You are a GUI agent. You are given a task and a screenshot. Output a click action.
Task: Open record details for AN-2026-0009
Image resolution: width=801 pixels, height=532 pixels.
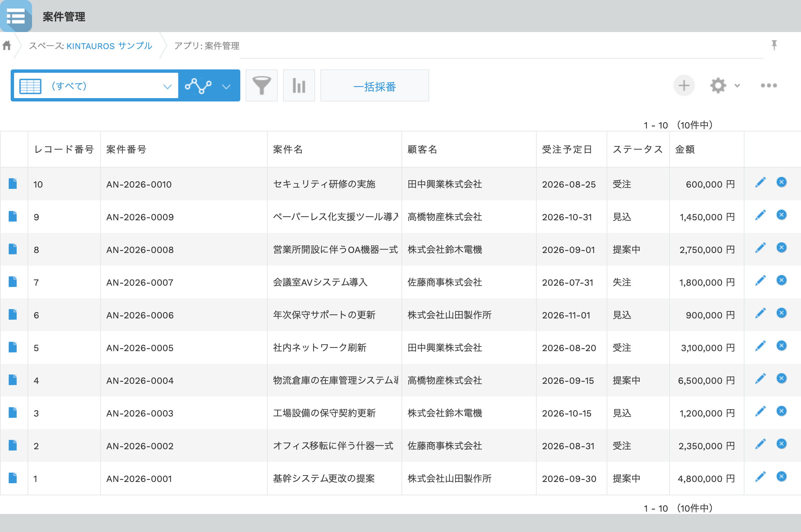click(x=13, y=216)
